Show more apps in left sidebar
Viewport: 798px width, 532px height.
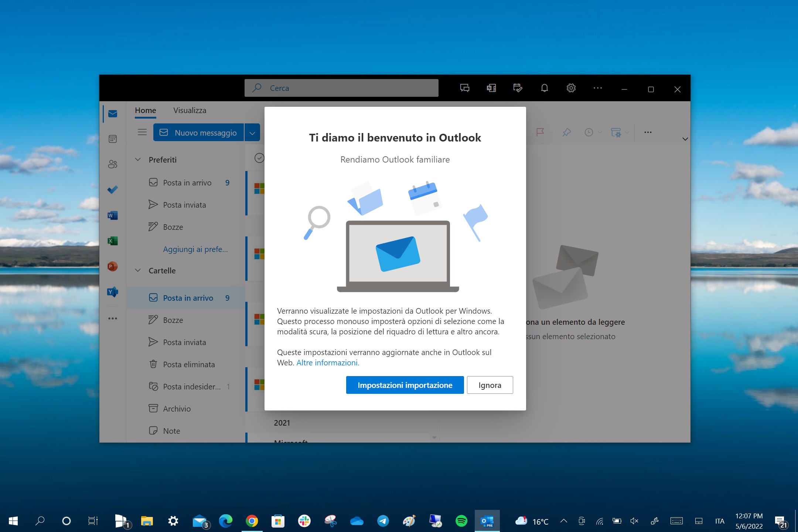113,318
